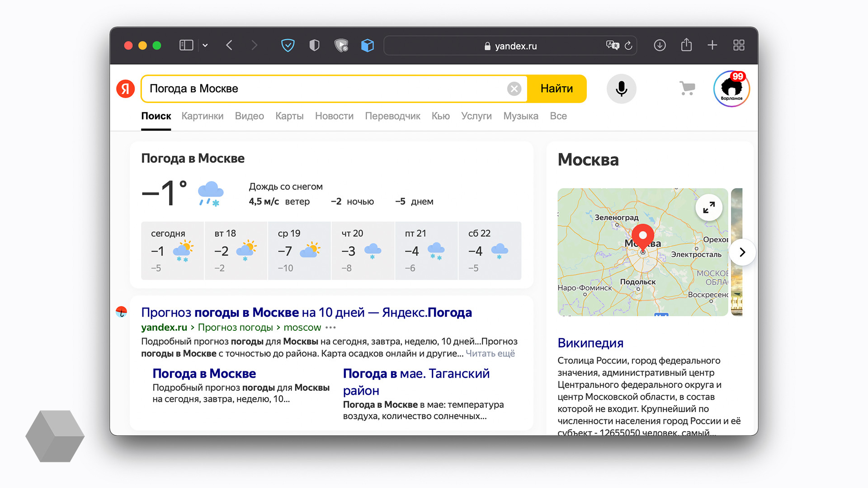Open the Услуги tab
The image size is (868, 488).
pos(476,116)
